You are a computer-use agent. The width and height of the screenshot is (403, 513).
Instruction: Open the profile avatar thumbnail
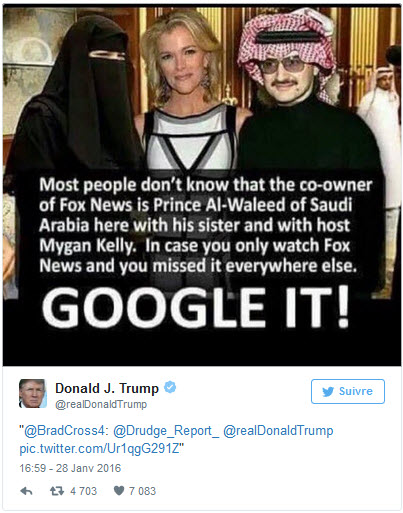pos(32,393)
